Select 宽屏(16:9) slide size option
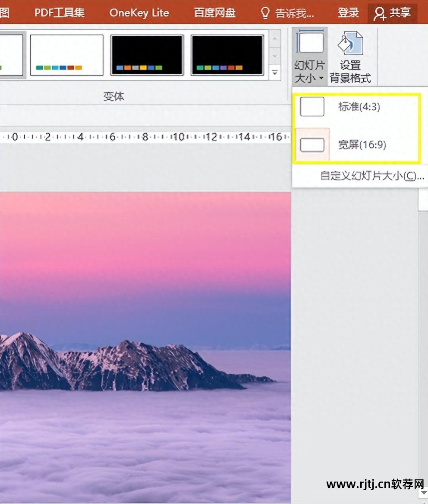The image size is (428, 504). (x=357, y=145)
